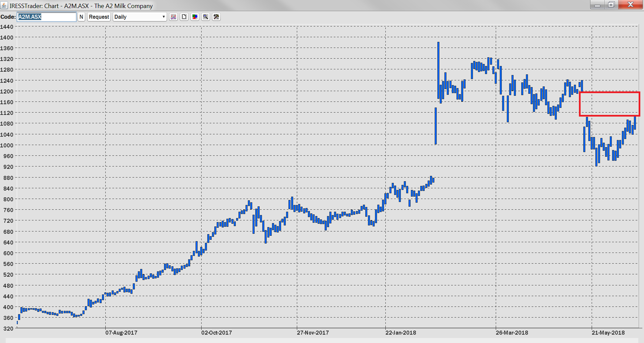Click the 320 price axis label
The width and height of the screenshot is (644, 343).
point(8,329)
